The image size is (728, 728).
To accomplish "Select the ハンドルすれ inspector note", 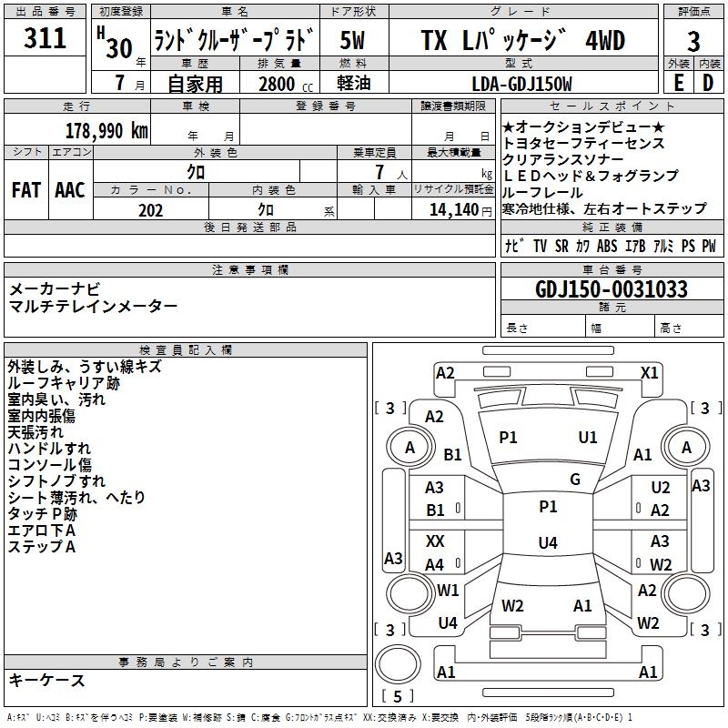I will tap(49, 449).
